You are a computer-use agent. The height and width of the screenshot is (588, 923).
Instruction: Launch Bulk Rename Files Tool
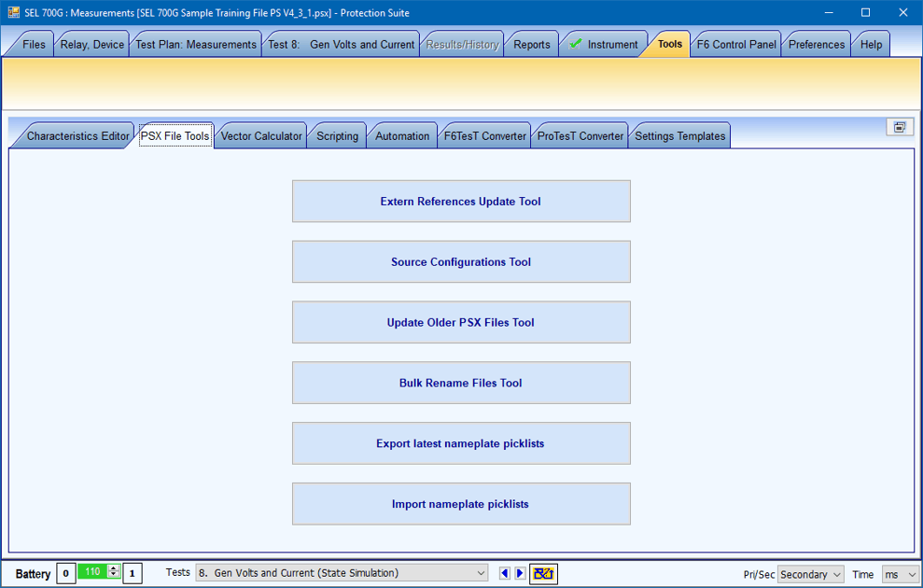(461, 384)
